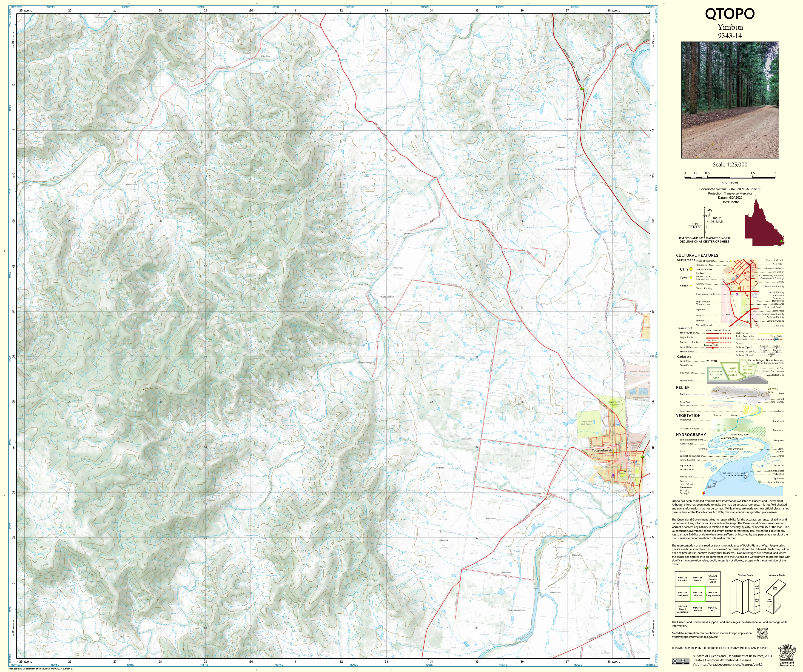The width and height of the screenshot is (803, 672).
Task: Click the sheet number 9343-14 below Yimbun heading
Action: [x=730, y=36]
